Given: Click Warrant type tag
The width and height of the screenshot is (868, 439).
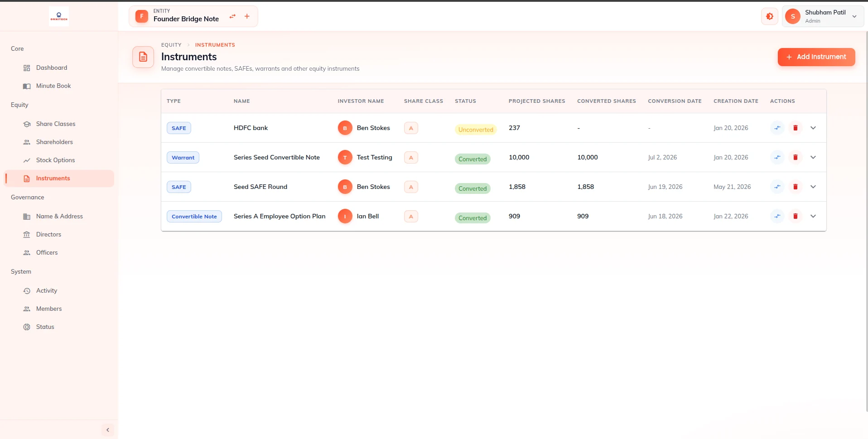Looking at the screenshot, I should click(x=183, y=158).
